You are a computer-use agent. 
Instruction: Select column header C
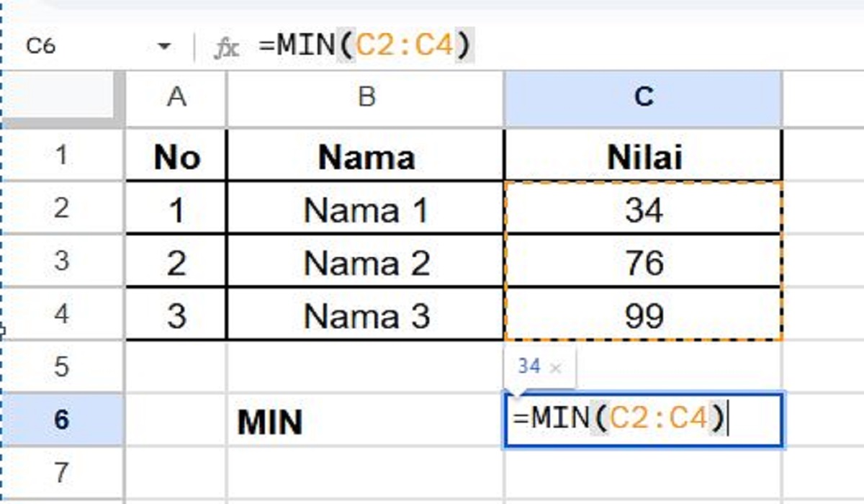pos(643,99)
